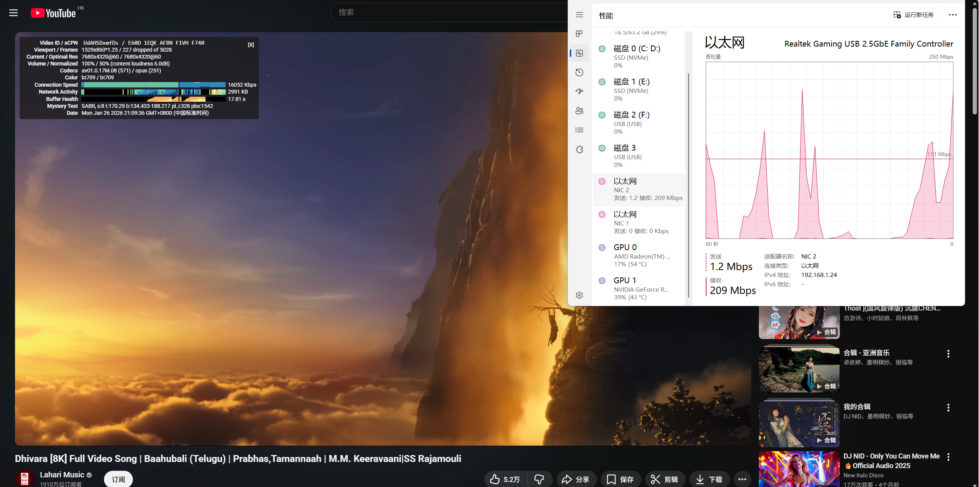Close the stats for nerds overlay
The width and height of the screenshot is (980, 487).
tap(251, 45)
